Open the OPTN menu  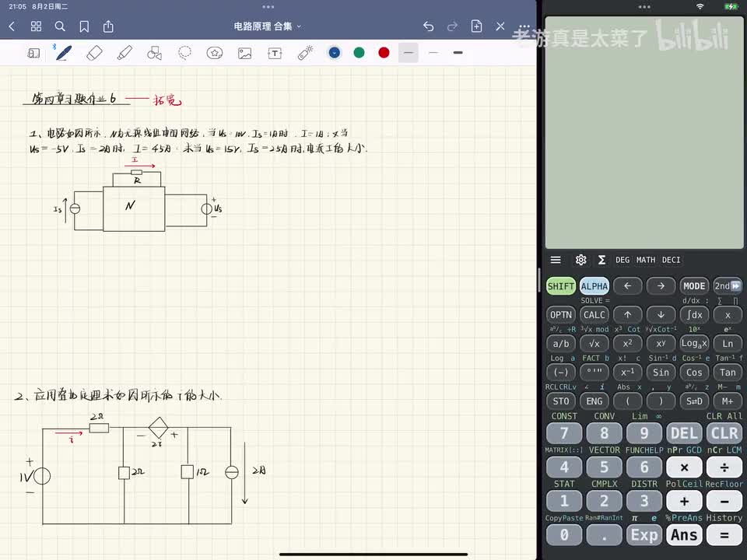pos(561,315)
